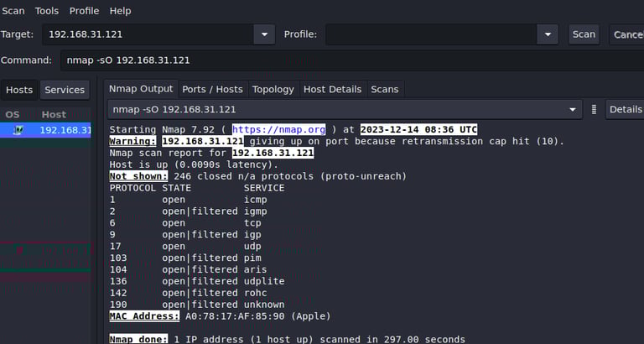
Task: Switch to the Scans tab
Action: click(385, 89)
